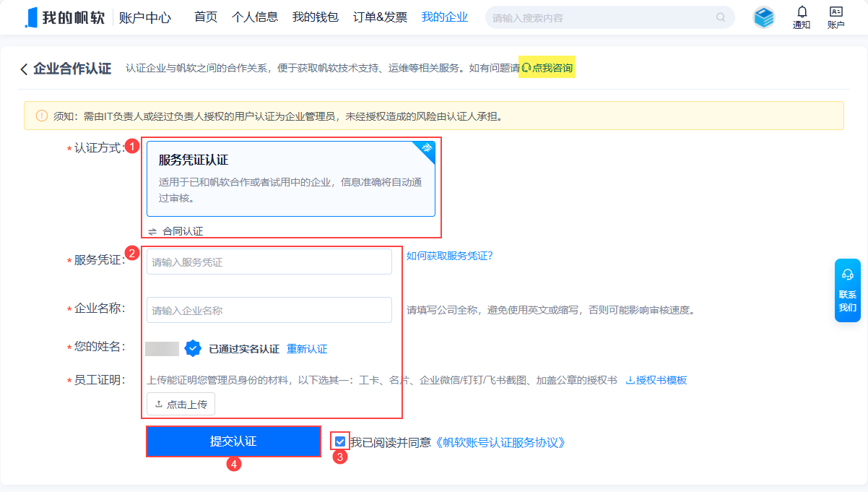Select 我的企业 tab

pos(445,17)
